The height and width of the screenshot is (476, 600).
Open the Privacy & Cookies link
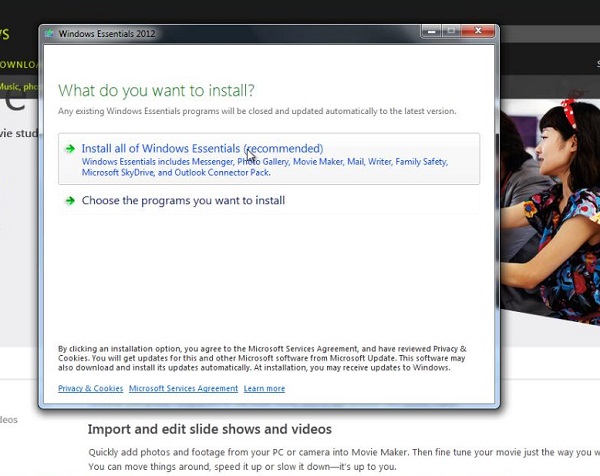(x=90, y=388)
